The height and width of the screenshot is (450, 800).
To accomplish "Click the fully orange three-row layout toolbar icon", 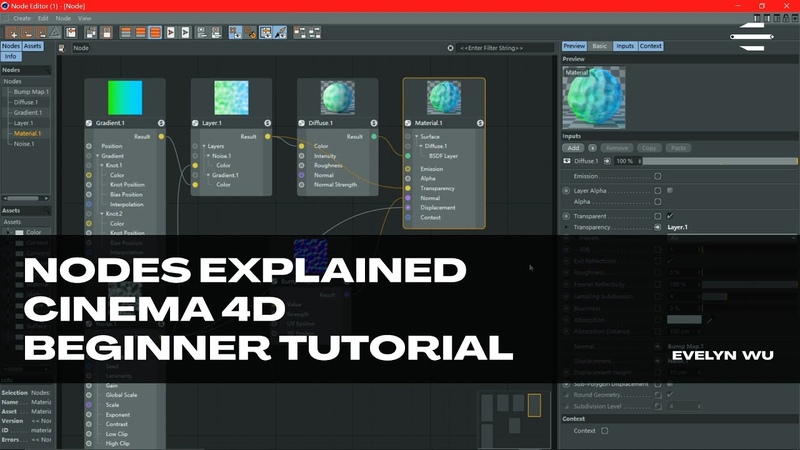I will click(x=156, y=33).
